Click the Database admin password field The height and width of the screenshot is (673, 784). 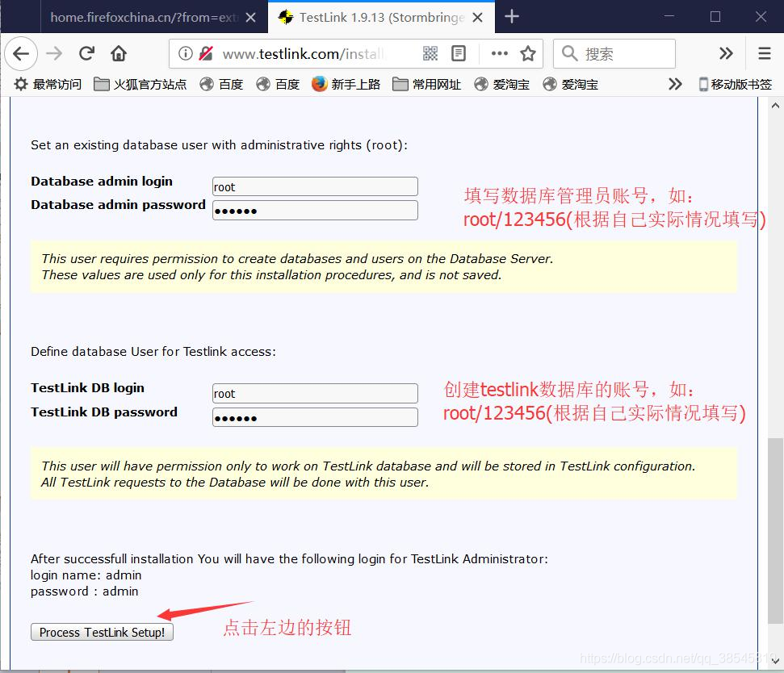315,211
